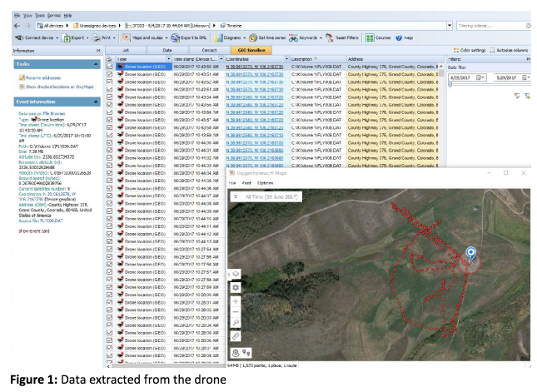
Task: Toggle checkbox for row 10:43:51 AM
Action: (x=109, y=74)
